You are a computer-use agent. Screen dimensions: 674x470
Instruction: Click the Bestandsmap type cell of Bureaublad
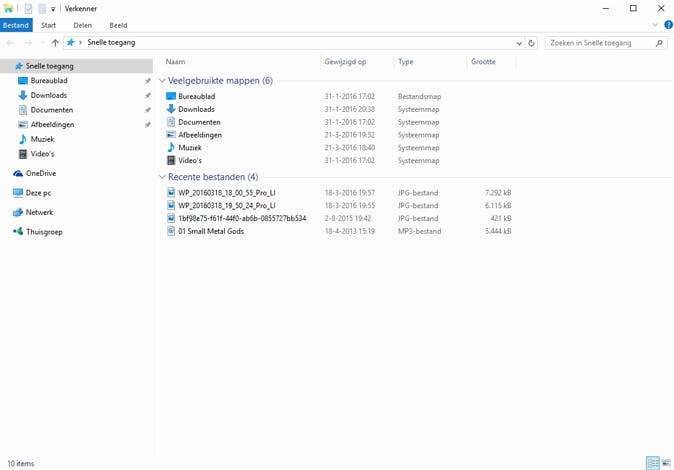tap(419, 96)
